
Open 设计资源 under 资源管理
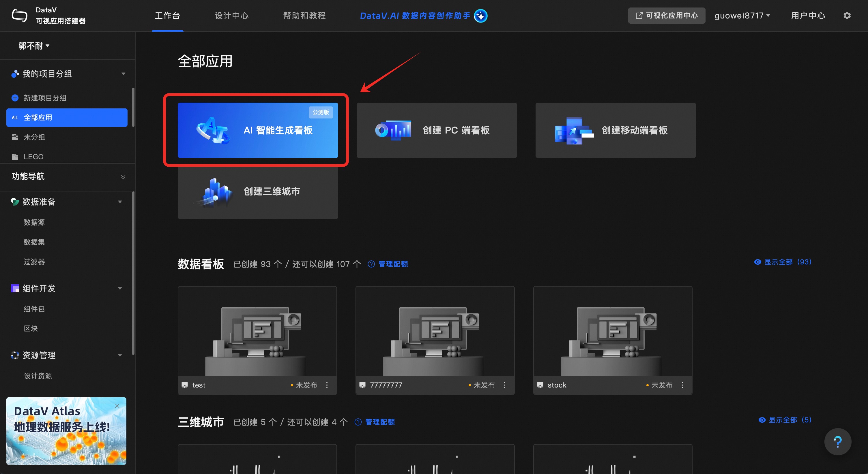[38, 376]
